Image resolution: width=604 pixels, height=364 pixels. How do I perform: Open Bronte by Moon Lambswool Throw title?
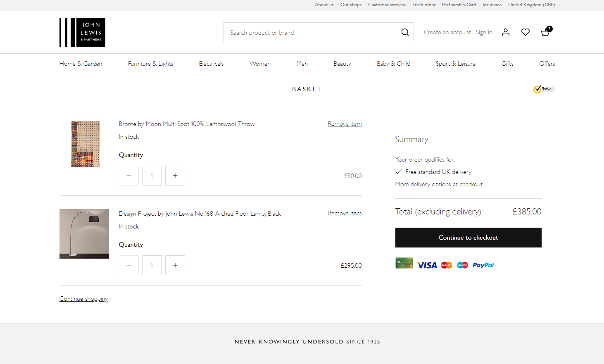tap(187, 124)
